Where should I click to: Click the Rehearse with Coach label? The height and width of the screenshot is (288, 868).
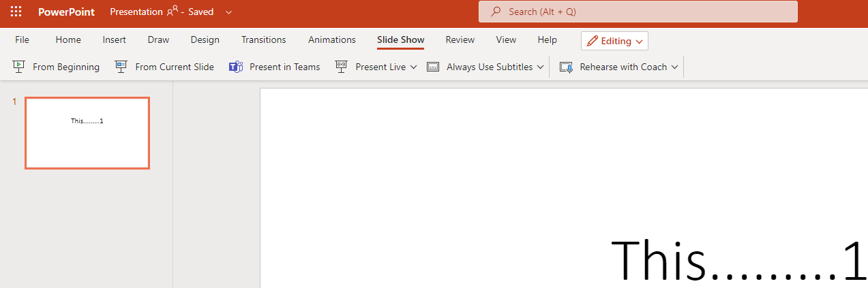tap(623, 67)
